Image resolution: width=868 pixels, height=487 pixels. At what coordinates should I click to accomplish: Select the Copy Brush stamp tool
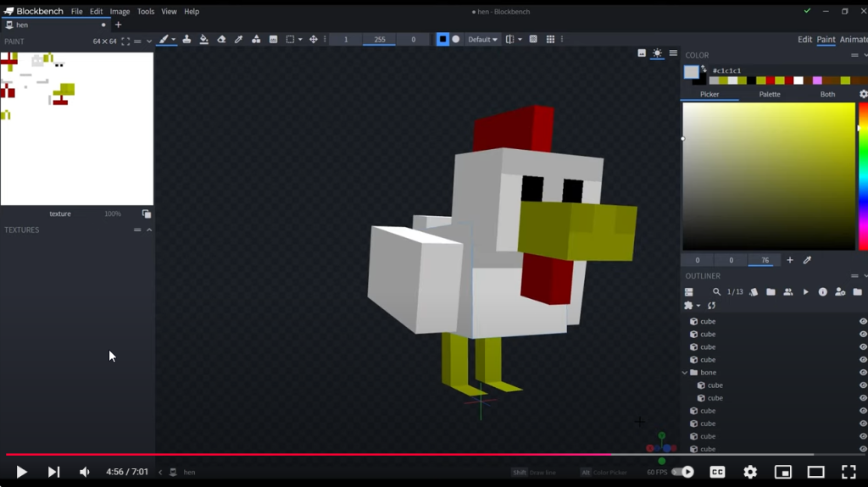point(186,40)
